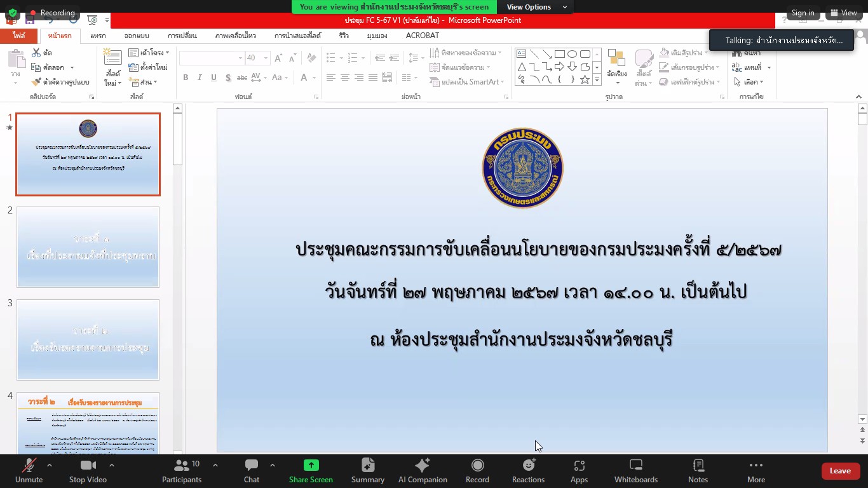This screenshot has height=488, width=868.
Task: Toggle Strikethrough formatting
Action: [x=242, y=78]
